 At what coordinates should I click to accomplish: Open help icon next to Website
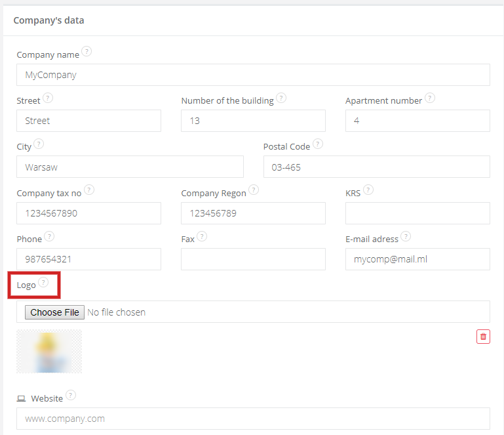70,395
